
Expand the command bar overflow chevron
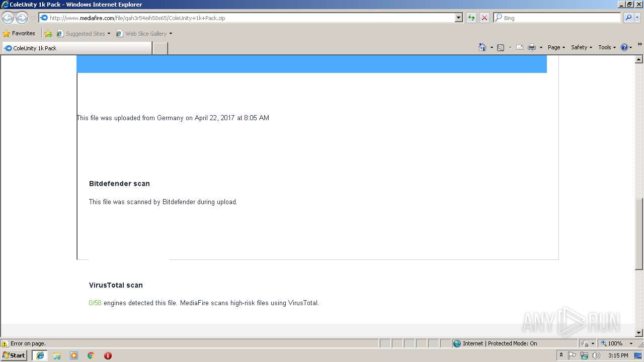[639, 44]
